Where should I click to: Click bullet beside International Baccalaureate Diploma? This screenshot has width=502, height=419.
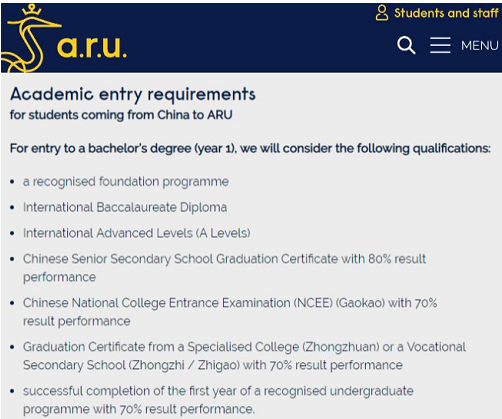point(12,208)
